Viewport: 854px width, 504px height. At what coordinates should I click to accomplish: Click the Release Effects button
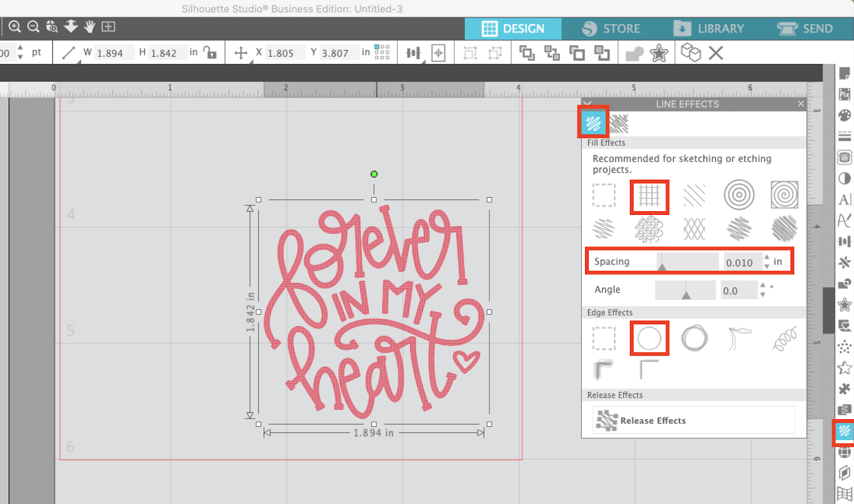coord(693,420)
